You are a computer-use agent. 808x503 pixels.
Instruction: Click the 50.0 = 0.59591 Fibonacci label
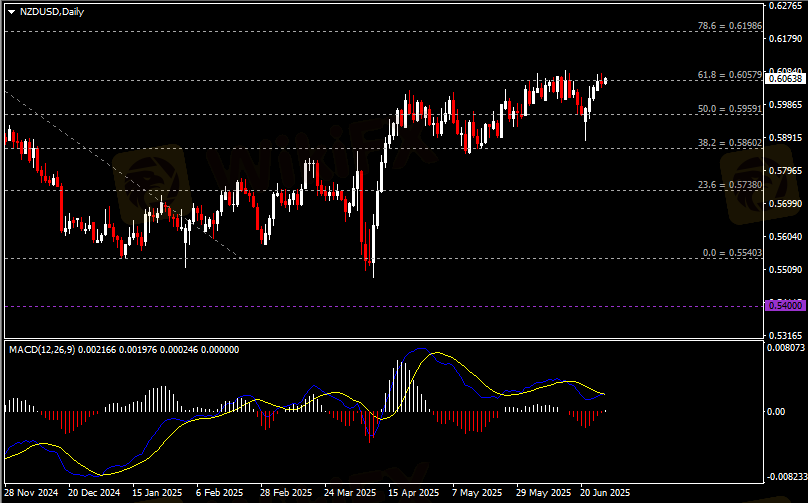[x=730, y=108]
